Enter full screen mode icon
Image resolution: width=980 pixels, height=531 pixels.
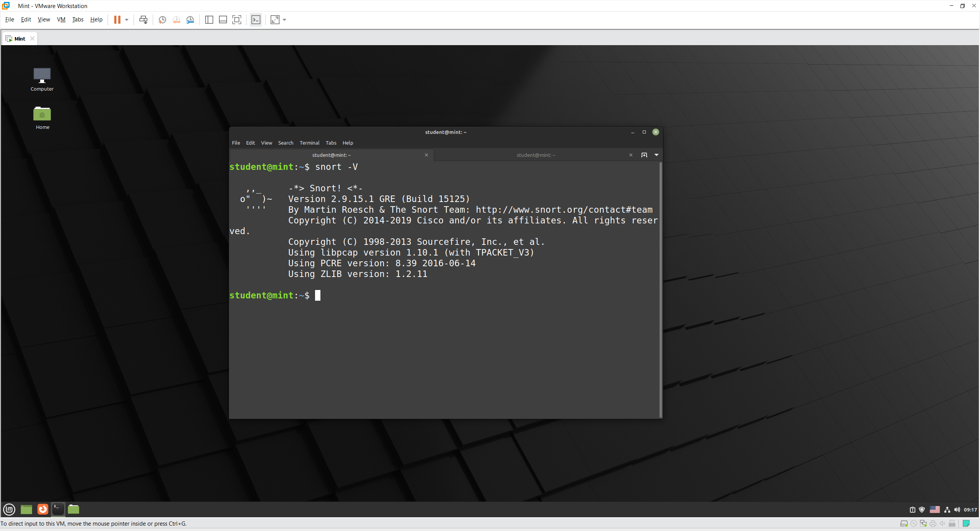(x=237, y=20)
